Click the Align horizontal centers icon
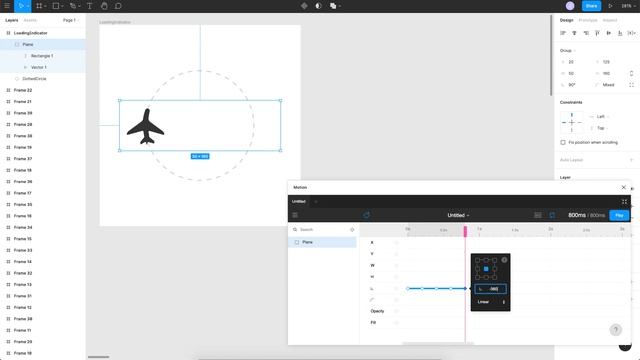 [x=574, y=33]
